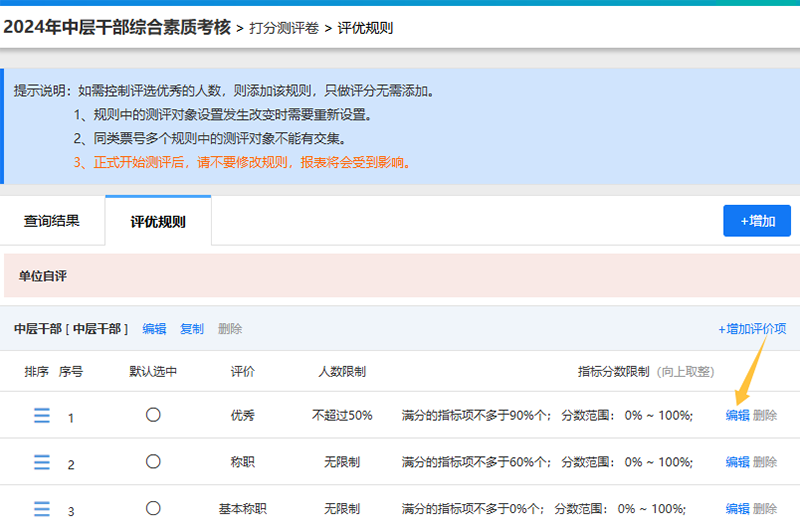800x526 pixels.
Task: Click 中层干部 [ 中层干部 ] group title
Action: pyautogui.click(x=71, y=329)
